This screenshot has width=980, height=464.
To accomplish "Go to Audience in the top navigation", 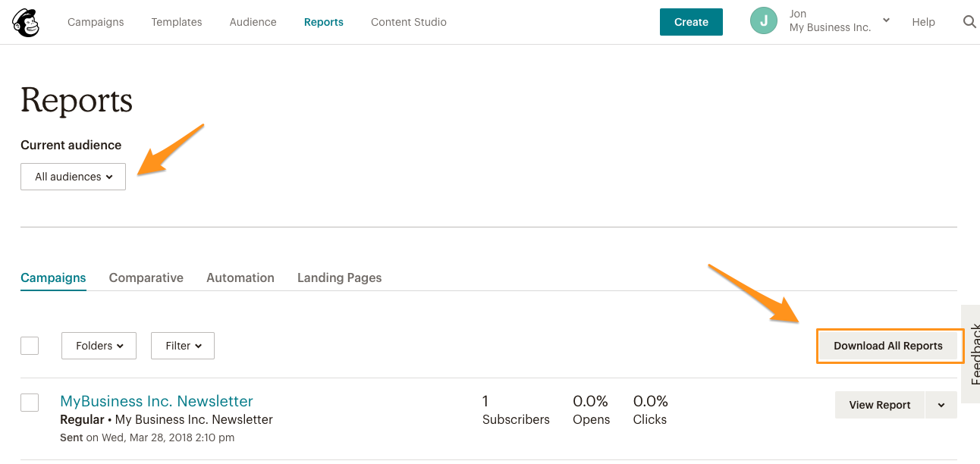I will tap(253, 22).
